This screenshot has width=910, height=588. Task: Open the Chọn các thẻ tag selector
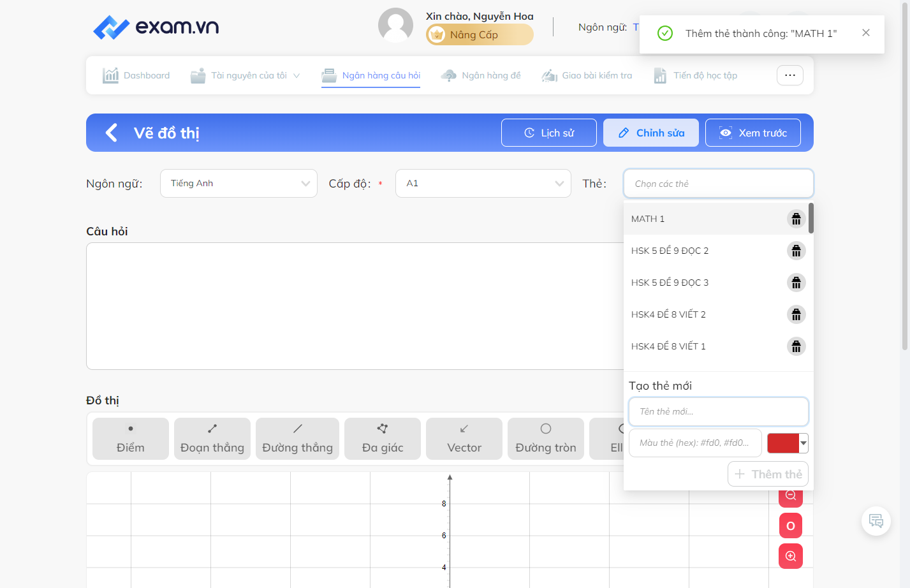click(719, 184)
